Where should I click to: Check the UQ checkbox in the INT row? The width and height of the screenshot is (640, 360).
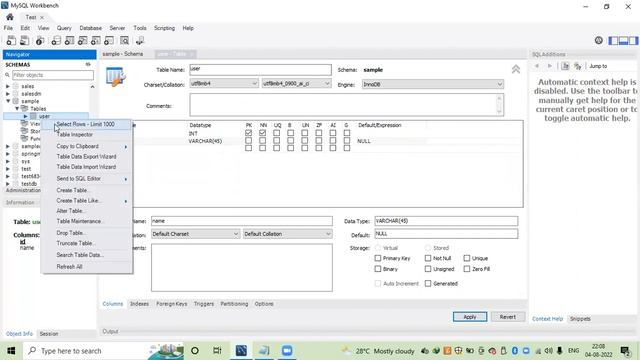277,133
